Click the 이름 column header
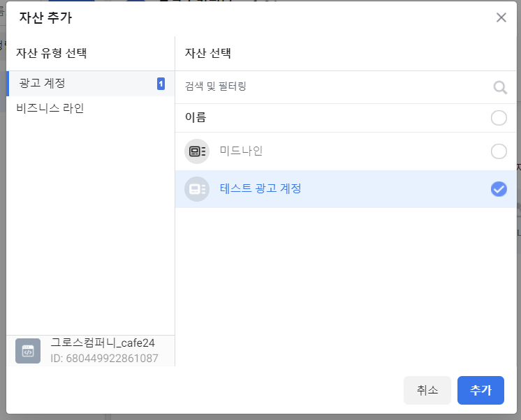This screenshot has width=521, height=420. click(196, 117)
